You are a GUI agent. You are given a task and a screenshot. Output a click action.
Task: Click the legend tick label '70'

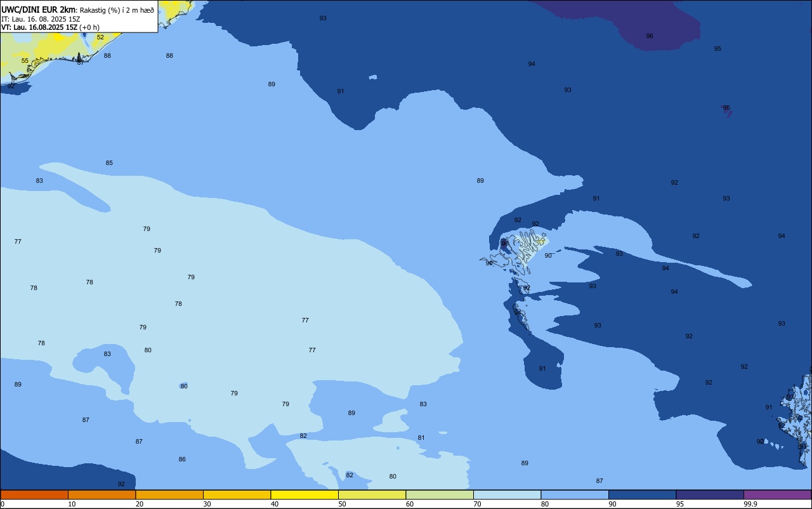tap(477, 504)
